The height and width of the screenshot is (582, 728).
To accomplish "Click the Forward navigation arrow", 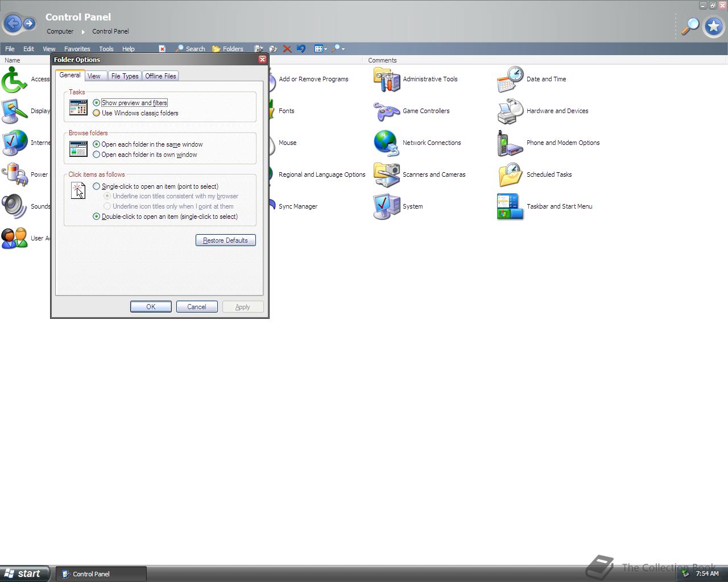I will (29, 23).
